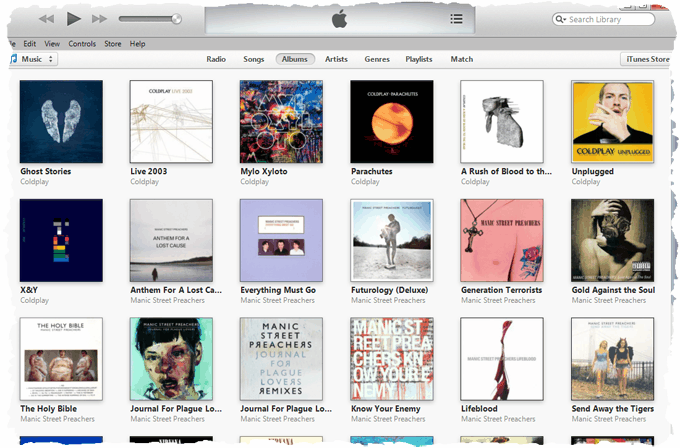This screenshot has width=680, height=448.
Task: Skip forward to next track
Action: coord(99,19)
